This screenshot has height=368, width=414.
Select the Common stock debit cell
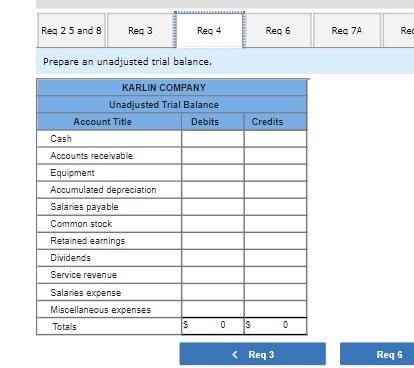coord(213,224)
